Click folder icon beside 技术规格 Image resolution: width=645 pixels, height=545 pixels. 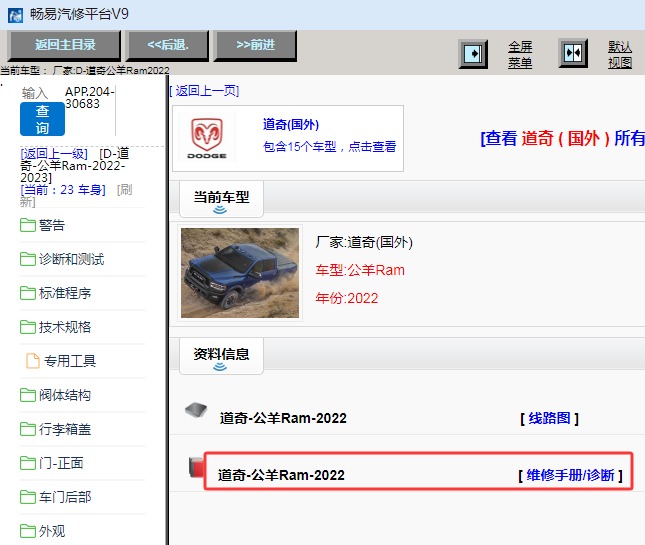tap(28, 327)
